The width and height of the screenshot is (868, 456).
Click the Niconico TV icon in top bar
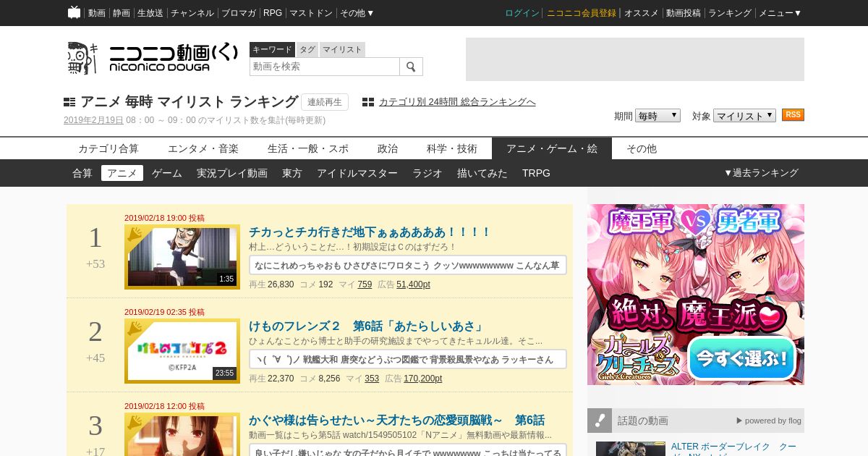pyautogui.click(x=74, y=12)
